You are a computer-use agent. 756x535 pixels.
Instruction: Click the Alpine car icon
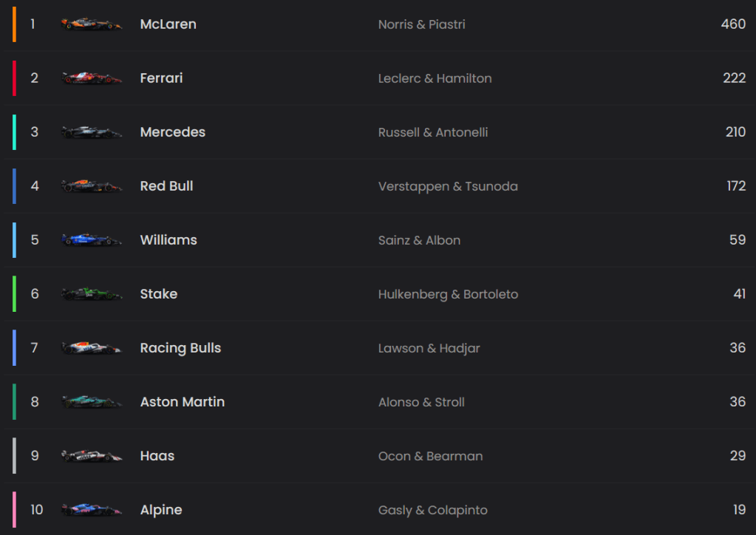click(x=92, y=510)
